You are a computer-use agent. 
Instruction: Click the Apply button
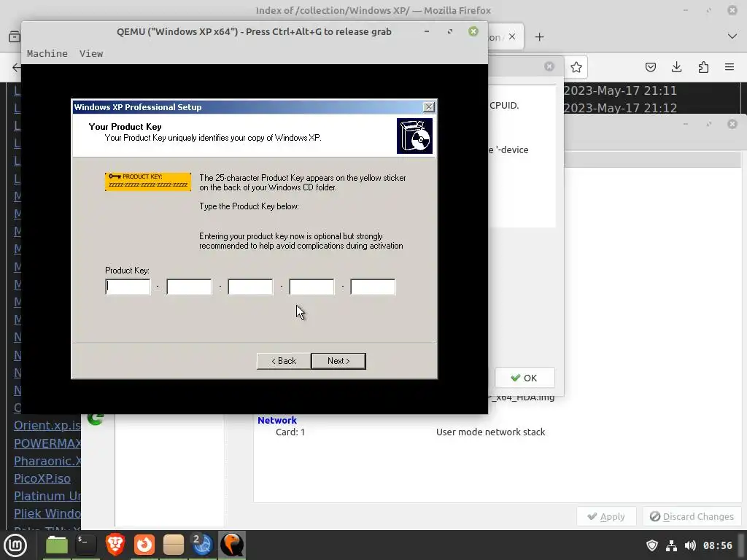(606, 517)
